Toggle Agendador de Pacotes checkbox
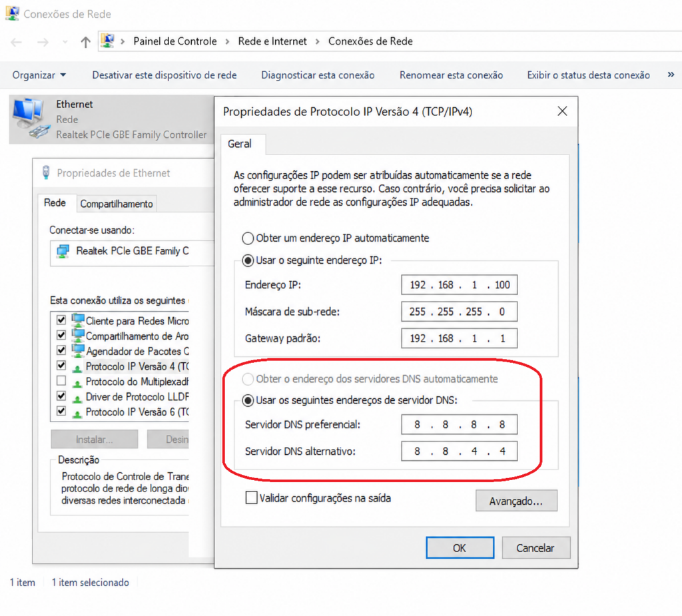The width and height of the screenshot is (682, 616). (61, 351)
